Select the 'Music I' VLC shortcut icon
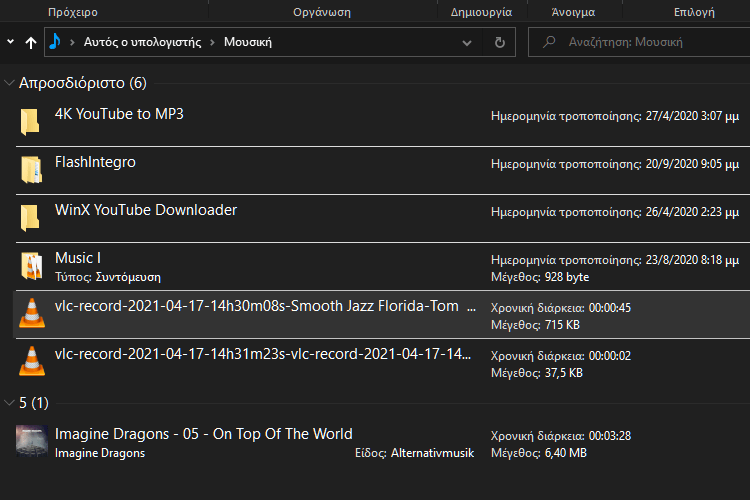Viewport: 750px width, 500px height. [32, 266]
